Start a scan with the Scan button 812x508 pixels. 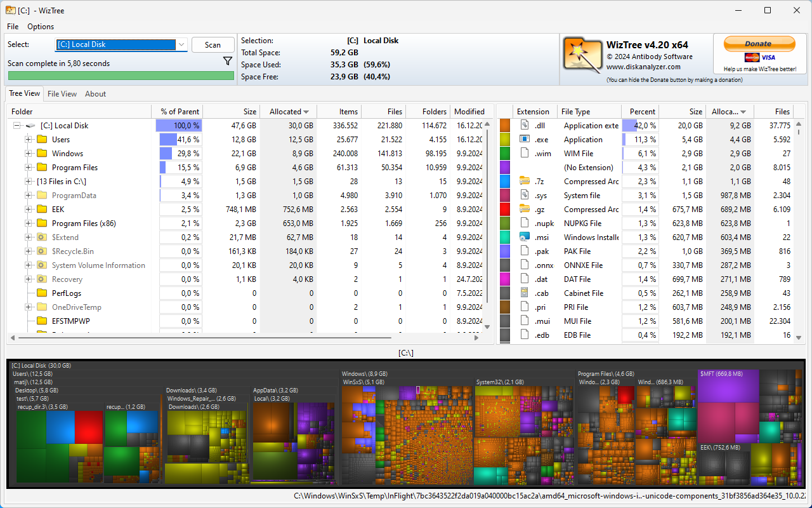(x=213, y=45)
